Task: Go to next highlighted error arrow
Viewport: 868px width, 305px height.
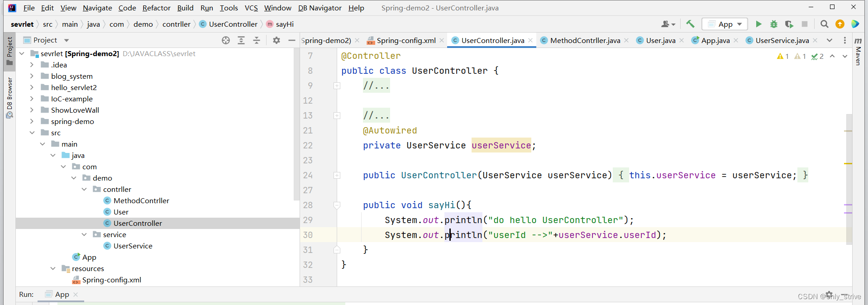Action: point(845,56)
